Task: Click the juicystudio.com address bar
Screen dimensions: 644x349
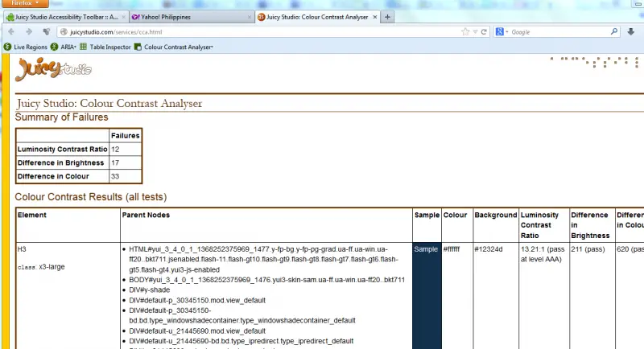Action: [263, 31]
